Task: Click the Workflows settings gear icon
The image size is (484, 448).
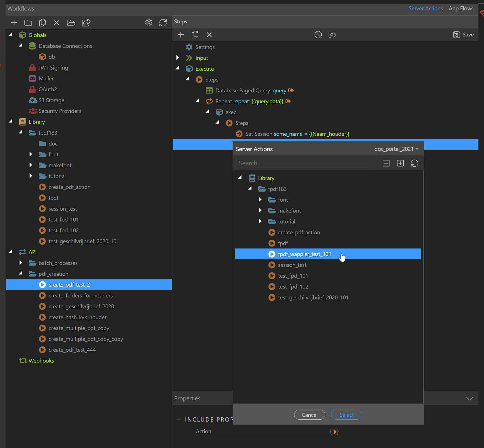Action: point(149,23)
